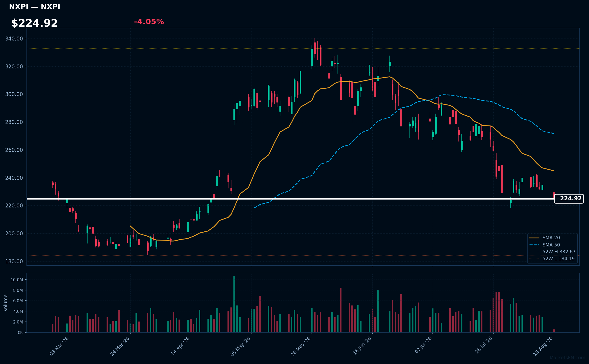The image size is (589, 364).
Task: Click the 10.0M volume axis label
Action: [17, 280]
